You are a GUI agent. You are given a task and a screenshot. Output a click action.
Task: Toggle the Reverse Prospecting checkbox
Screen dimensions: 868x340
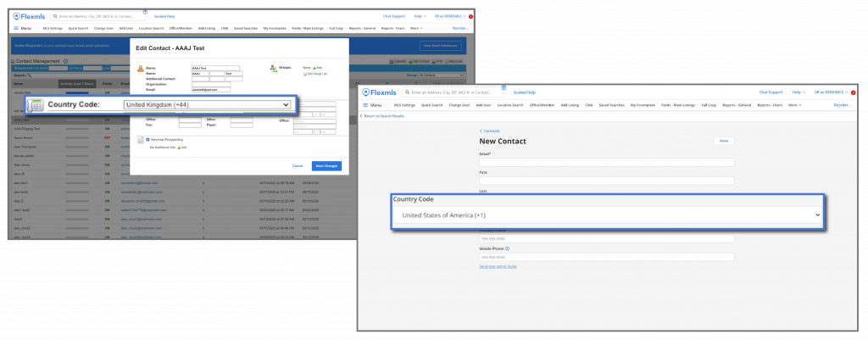click(148, 139)
